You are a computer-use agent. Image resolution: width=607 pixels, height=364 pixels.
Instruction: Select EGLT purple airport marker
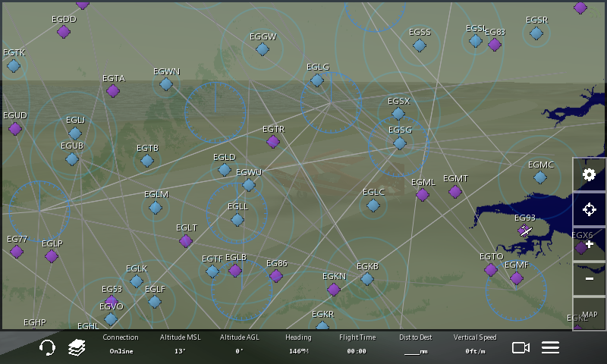(186, 241)
